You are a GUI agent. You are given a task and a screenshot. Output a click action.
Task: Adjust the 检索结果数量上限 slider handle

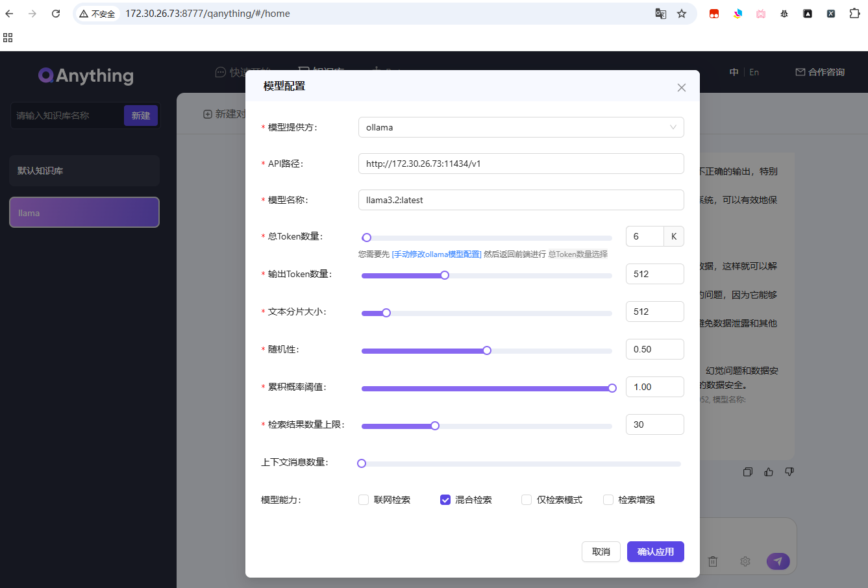(435, 426)
